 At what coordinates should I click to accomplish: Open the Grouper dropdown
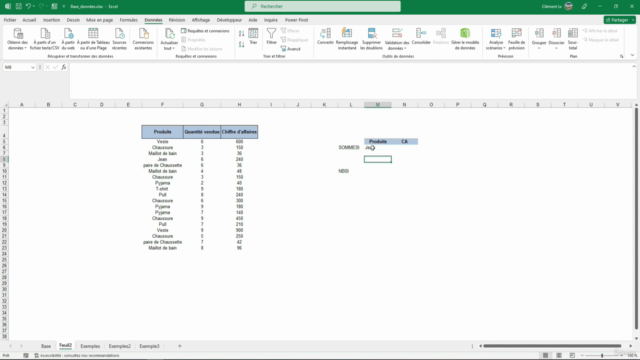pos(539,39)
